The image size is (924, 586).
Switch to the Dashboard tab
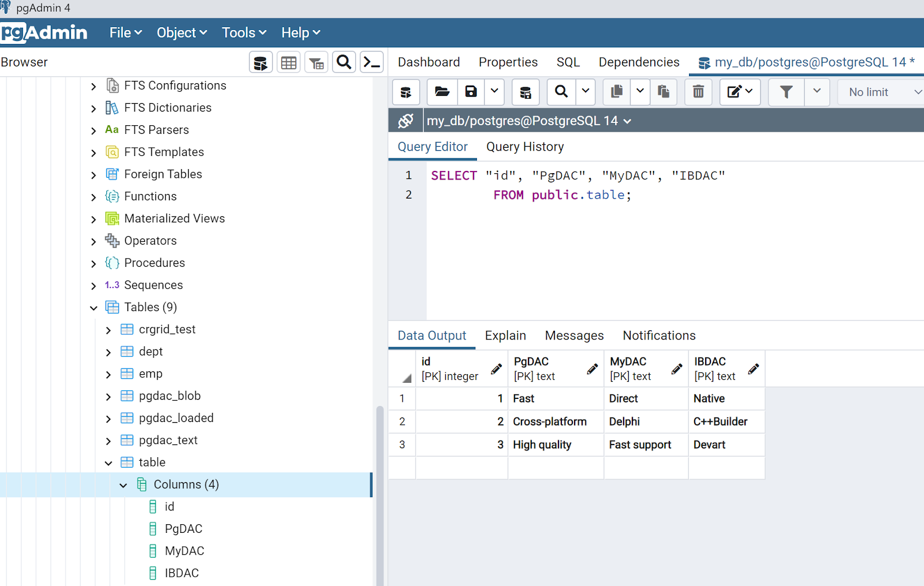point(429,62)
